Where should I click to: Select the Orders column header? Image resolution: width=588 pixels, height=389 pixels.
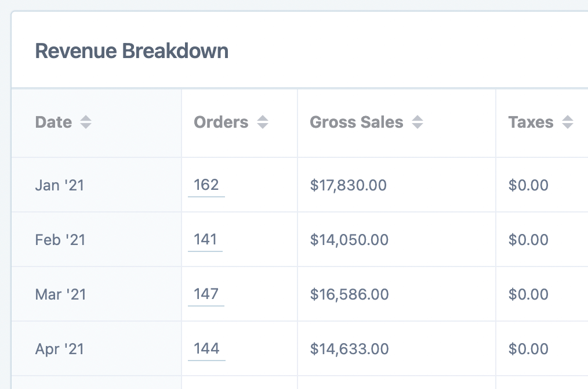click(x=221, y=122)
